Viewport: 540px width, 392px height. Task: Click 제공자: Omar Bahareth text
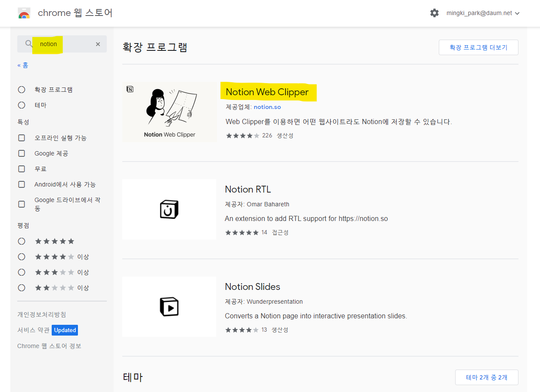point(257,204)
